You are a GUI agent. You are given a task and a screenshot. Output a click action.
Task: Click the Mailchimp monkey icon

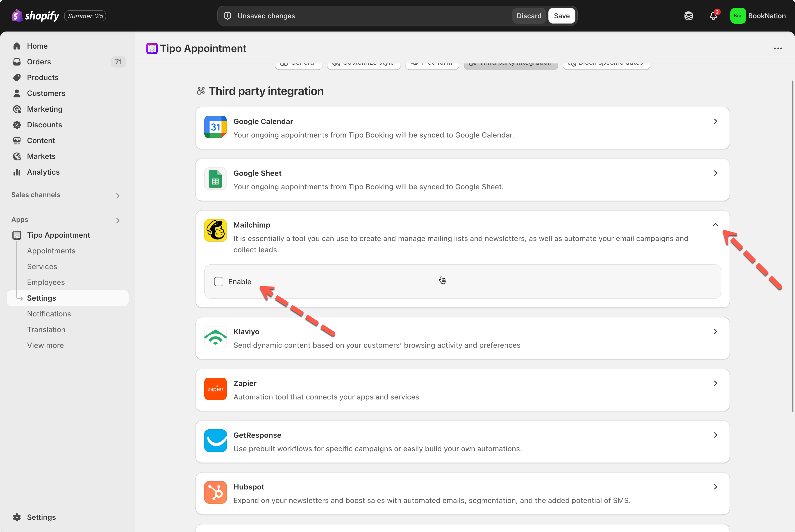point(215,230)
